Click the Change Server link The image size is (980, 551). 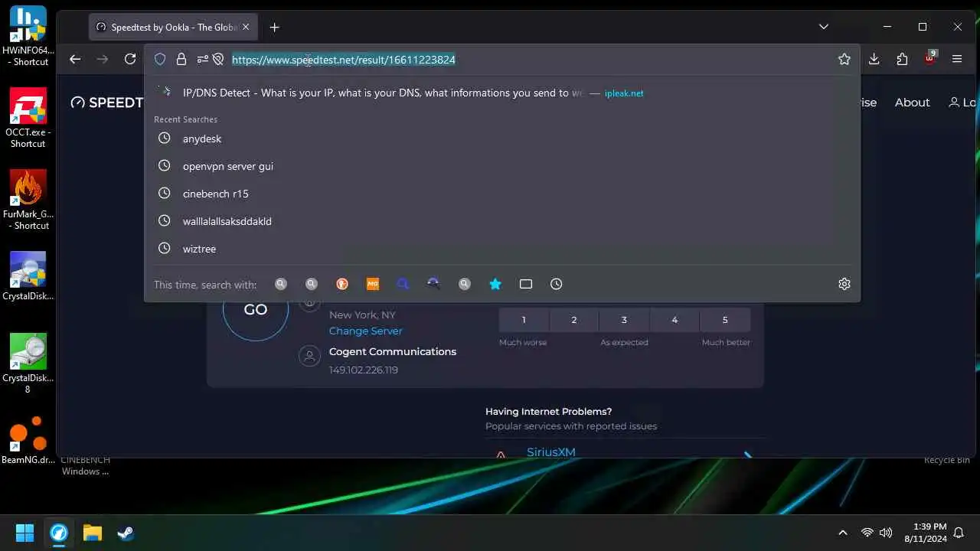(x=366, y=331)
